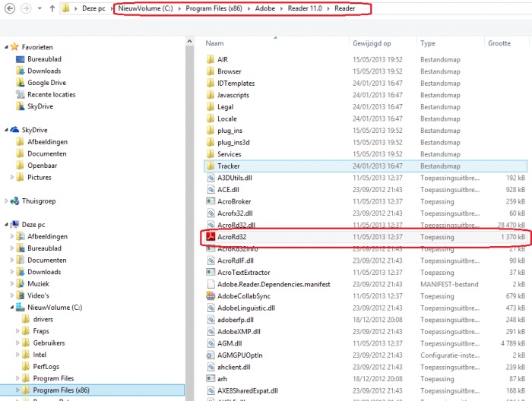Sort by 'Grootte' column header
The image size is (532, 401).
point(499,43)
